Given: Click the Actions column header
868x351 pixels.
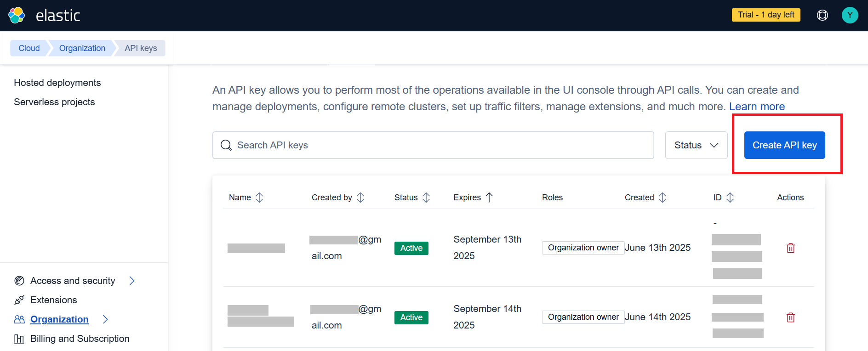Looking at the screenshot, I should pos(790,198).
